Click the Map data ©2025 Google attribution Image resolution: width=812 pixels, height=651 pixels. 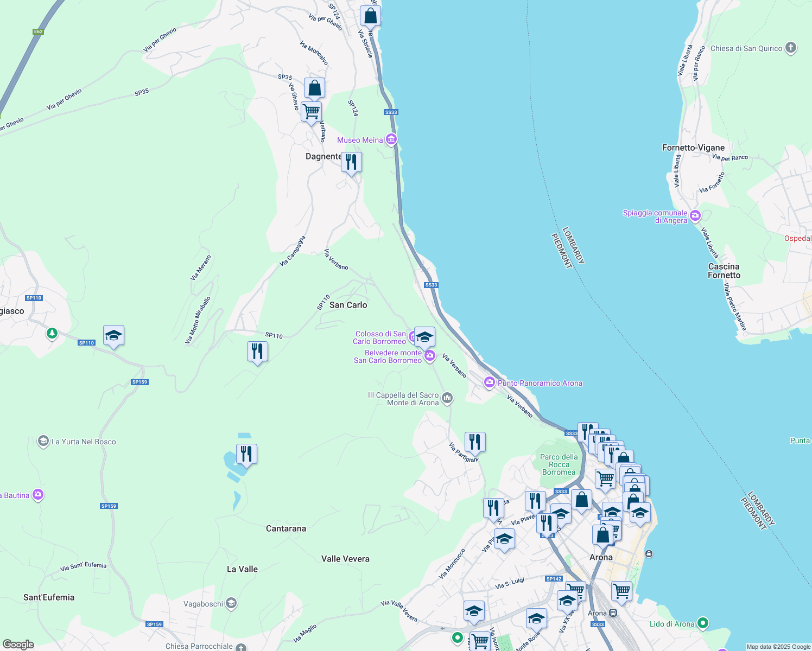[x=778, y=647]
